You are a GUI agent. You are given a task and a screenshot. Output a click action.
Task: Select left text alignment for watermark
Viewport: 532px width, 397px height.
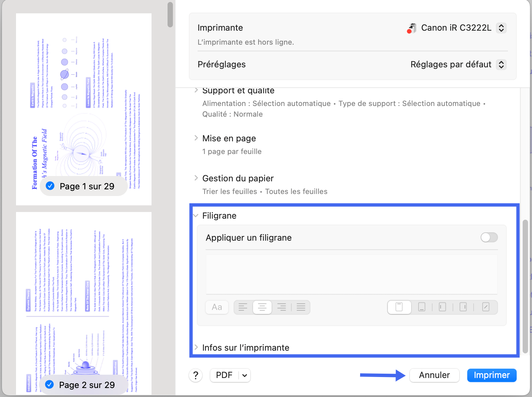tap(243, 307)
